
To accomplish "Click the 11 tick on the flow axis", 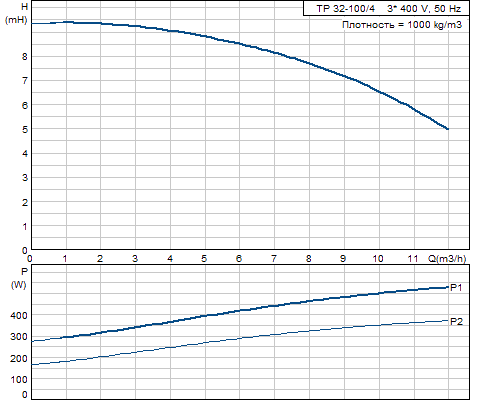I will (x=413, y=258).
